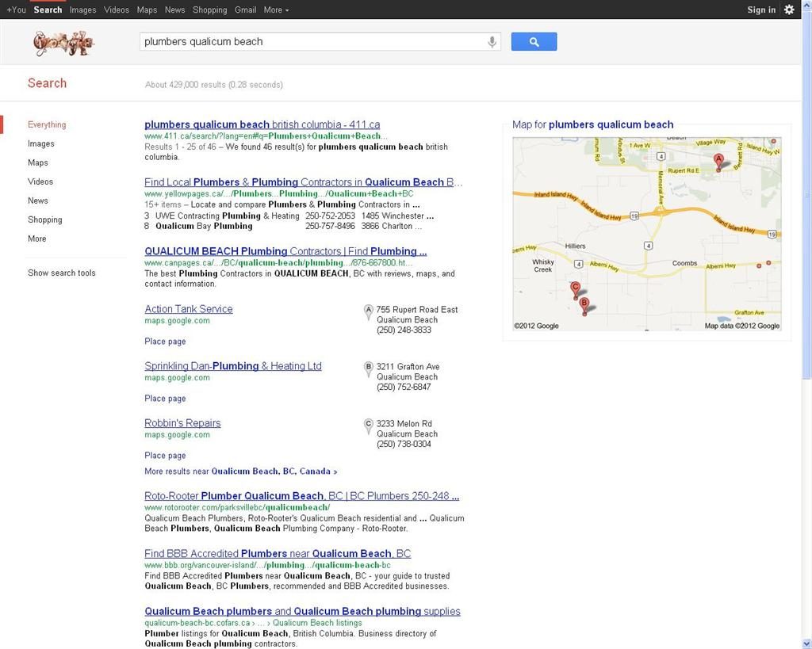This screenshot has width=812, height=649.
Task: Click 3211 Grafton Ave address text
Action: 408,366
